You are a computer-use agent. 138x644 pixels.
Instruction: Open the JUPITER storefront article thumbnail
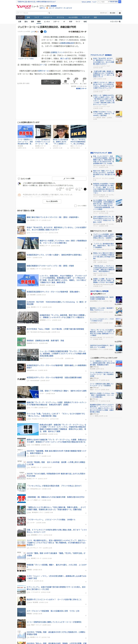coord(43,131)
